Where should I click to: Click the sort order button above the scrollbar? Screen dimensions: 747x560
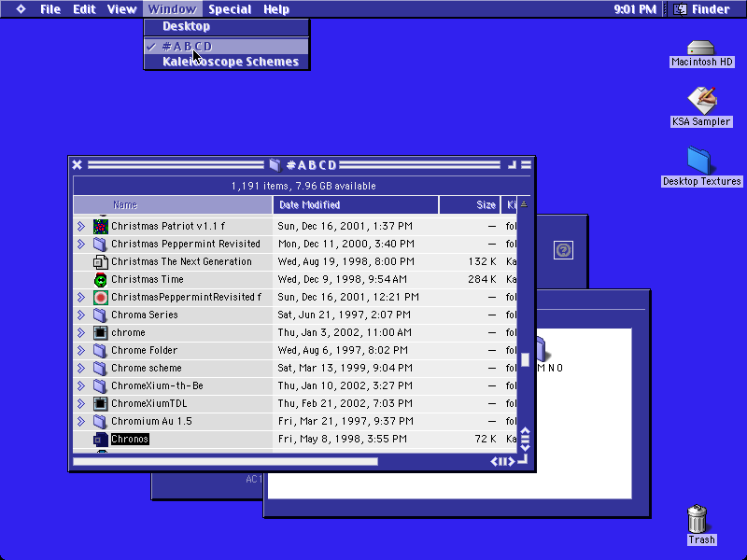pyautogui.click(x=524, y=204)
